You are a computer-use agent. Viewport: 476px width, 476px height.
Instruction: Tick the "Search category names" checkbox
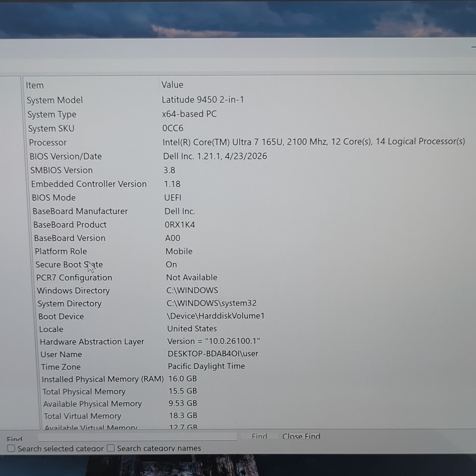tap(111, 448)
